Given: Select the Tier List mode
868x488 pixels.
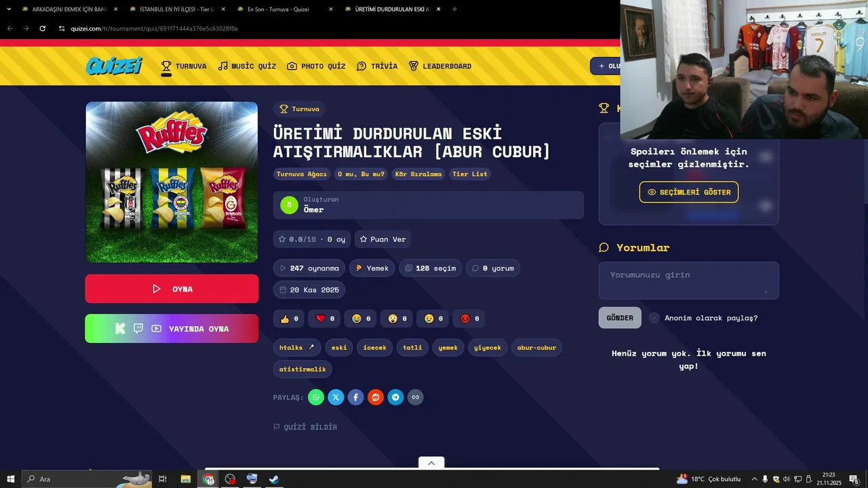Looking at the screenshot, I should pyautogui.click(x=470, y=174).
